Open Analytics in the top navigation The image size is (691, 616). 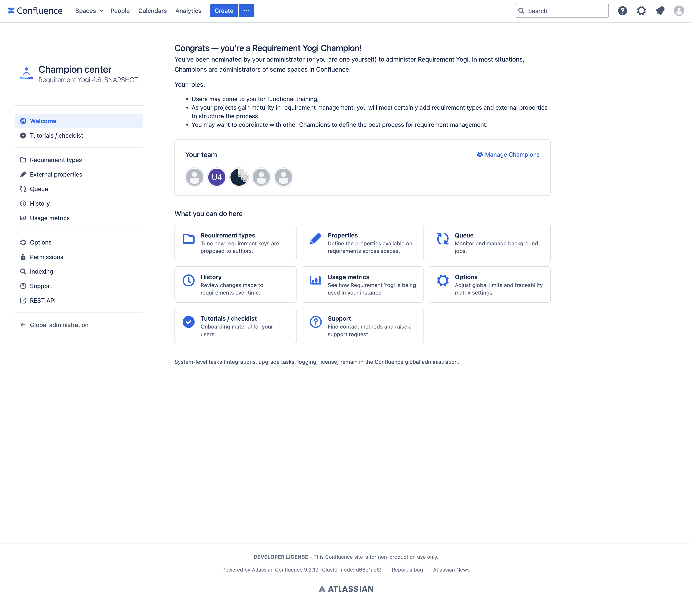[x=188, y=11]
